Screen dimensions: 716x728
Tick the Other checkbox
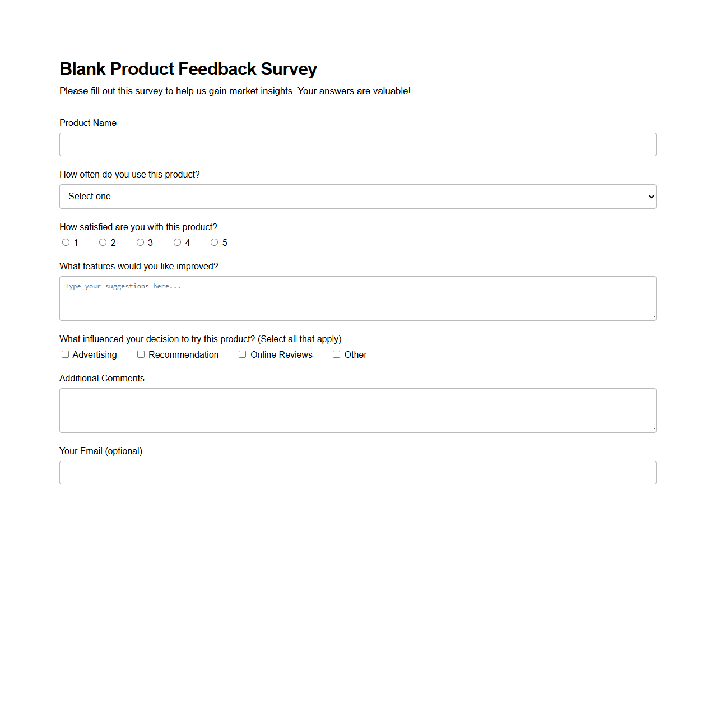click(336, 354)
